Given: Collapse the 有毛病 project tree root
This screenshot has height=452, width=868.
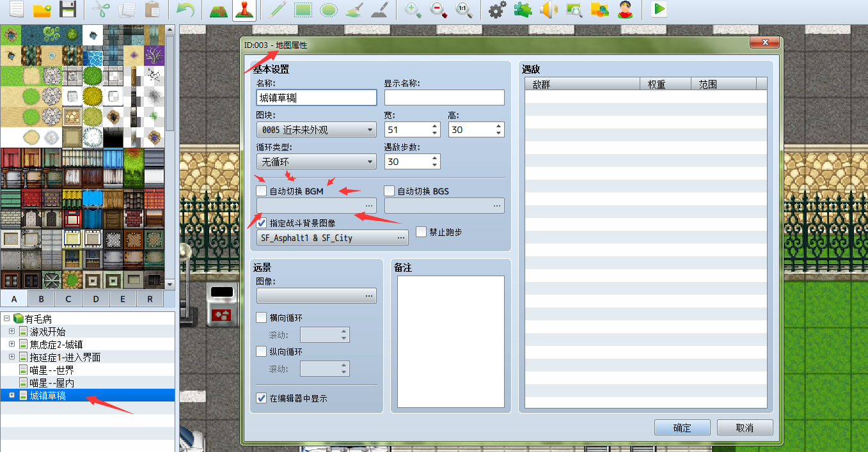Looking at the screenshot, I should [6, 318].
